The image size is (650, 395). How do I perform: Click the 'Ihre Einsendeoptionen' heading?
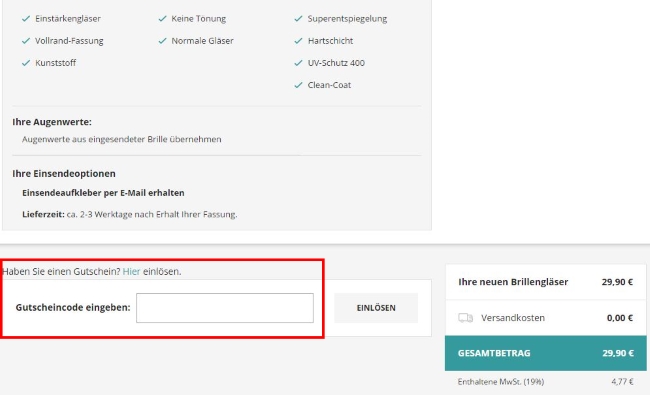pos(64,174)
